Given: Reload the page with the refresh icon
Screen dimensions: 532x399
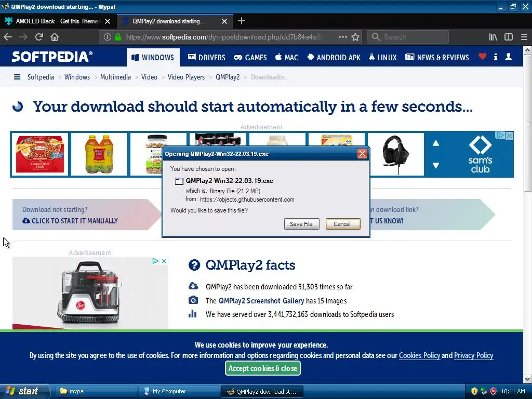Looking at the screenshot, I should click(39, 37).
